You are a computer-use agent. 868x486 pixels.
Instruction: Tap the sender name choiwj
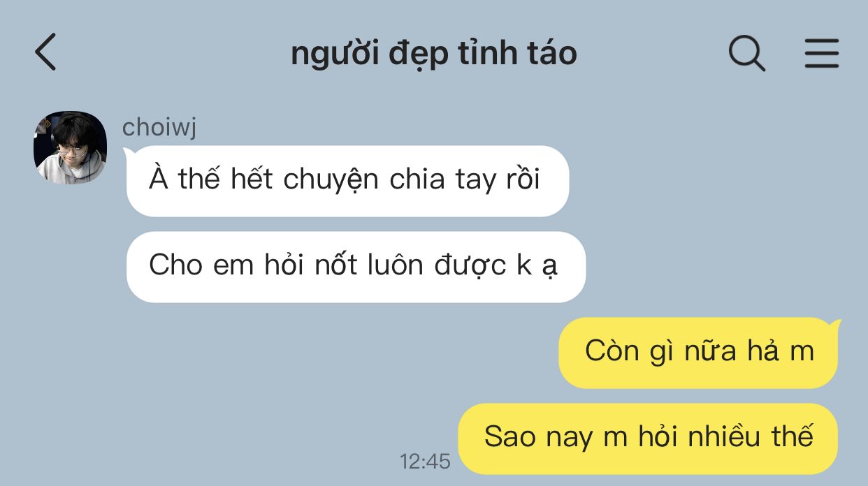pyautogui.click(x=159, y=128)
